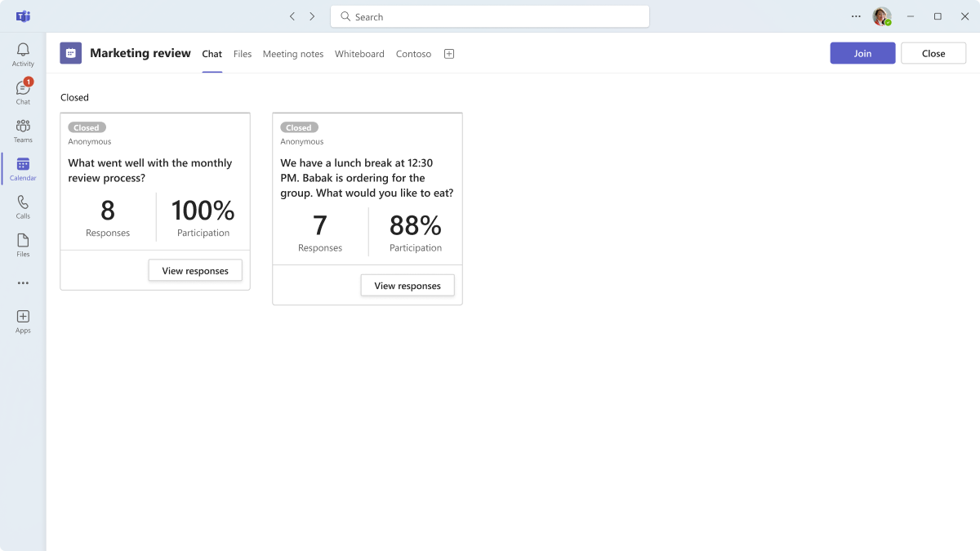The width and height of the screenshot is (980, 551).
Task: Open the profile avatar menu
Action: tap(882, 16)
